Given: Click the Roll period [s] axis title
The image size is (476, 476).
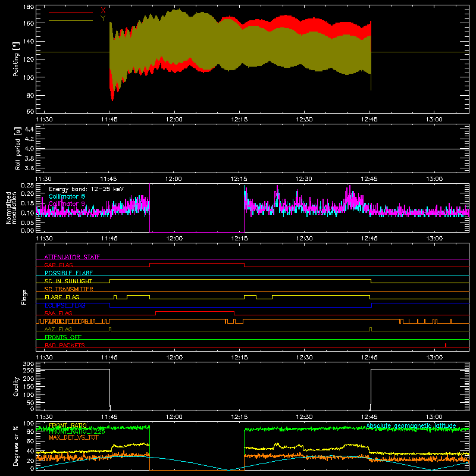Looking at the screenshot, I should (18, 148).
